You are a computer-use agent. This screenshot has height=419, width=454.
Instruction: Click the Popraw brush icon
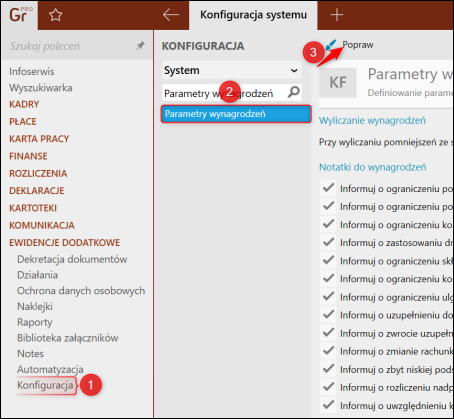tap(331, 44)
